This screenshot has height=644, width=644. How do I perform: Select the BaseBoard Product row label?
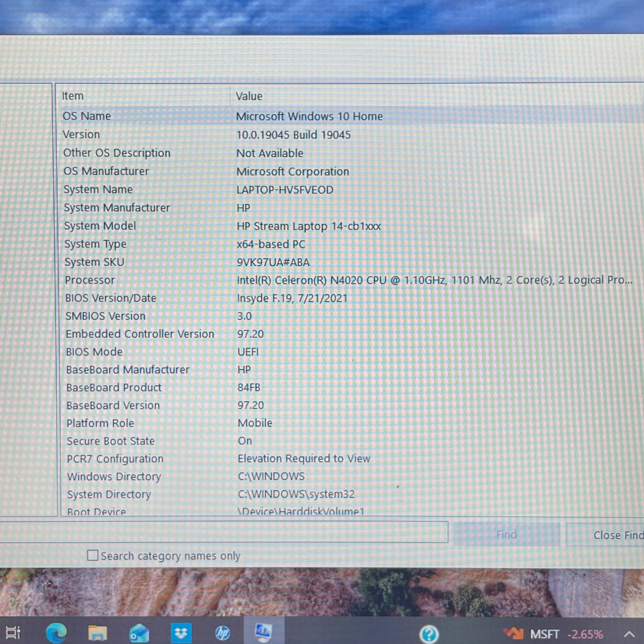click(x=114, y=387)
